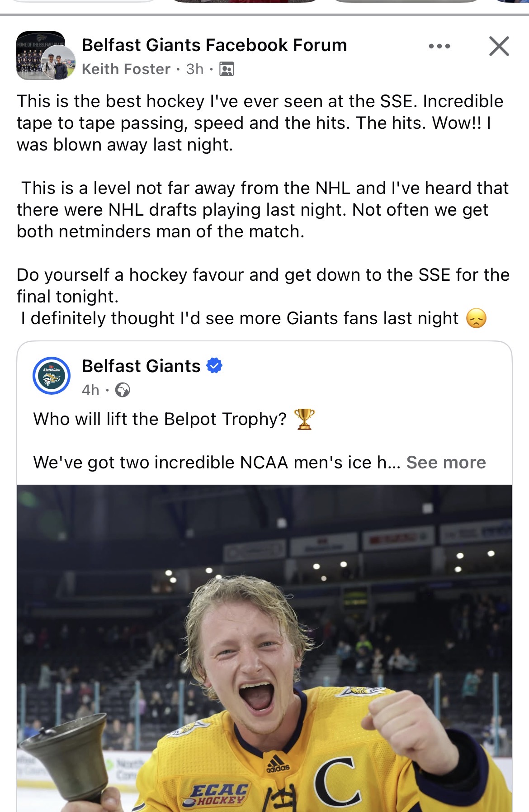Open the post's "3h" timestamp

click(x=195, y=69)
